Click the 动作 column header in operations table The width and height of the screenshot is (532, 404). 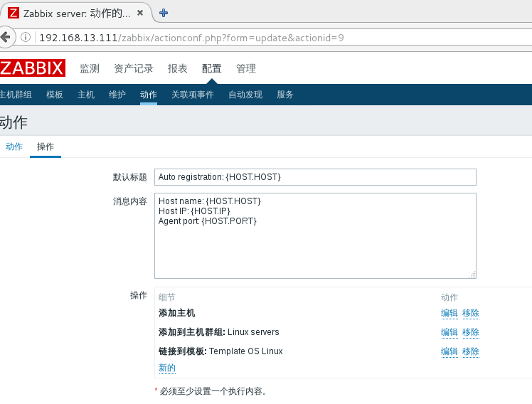449,297
